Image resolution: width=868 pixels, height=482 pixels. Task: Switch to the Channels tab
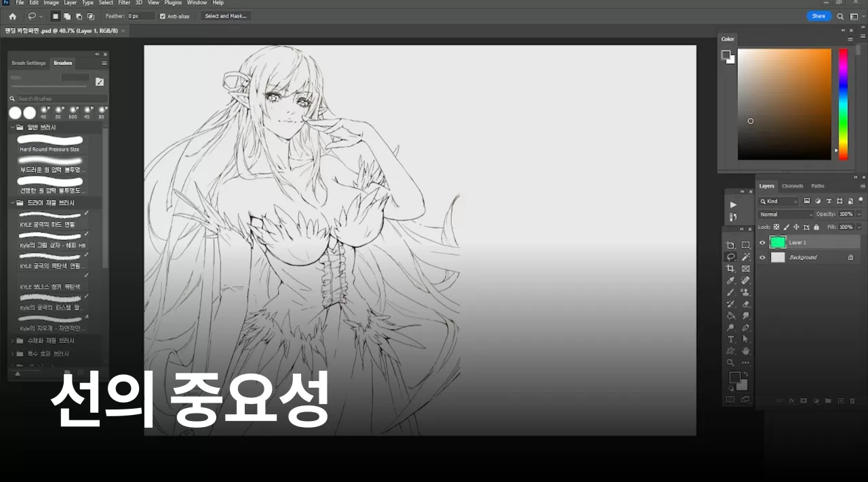pyautogui.click(x=792, y=185)
